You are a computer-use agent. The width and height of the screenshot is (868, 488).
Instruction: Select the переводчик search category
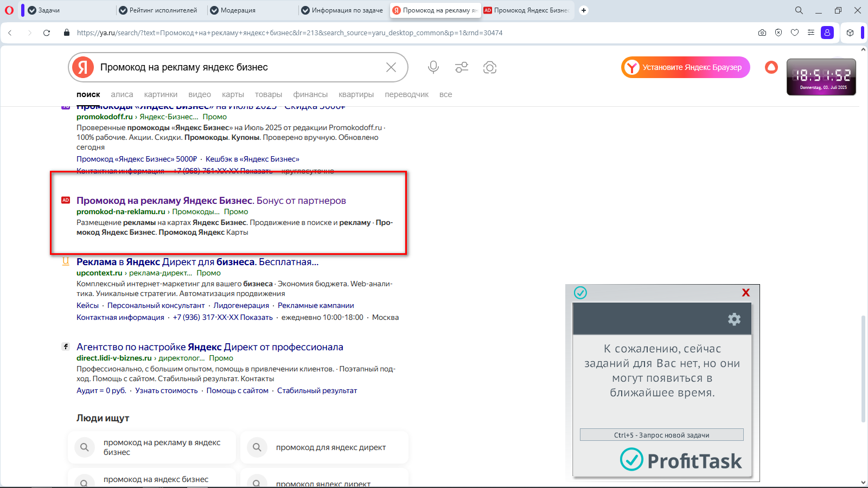pyautogui.click(x=407, y=94)
